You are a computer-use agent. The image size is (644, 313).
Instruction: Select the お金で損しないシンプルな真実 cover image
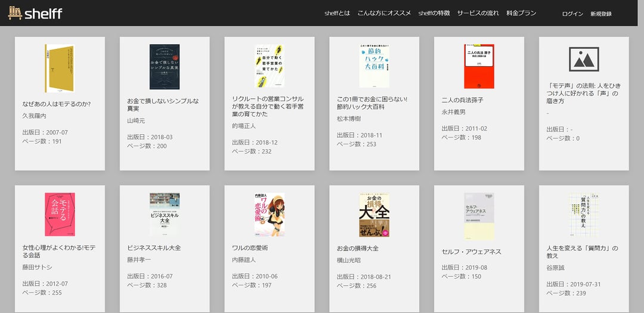[165, 66]
